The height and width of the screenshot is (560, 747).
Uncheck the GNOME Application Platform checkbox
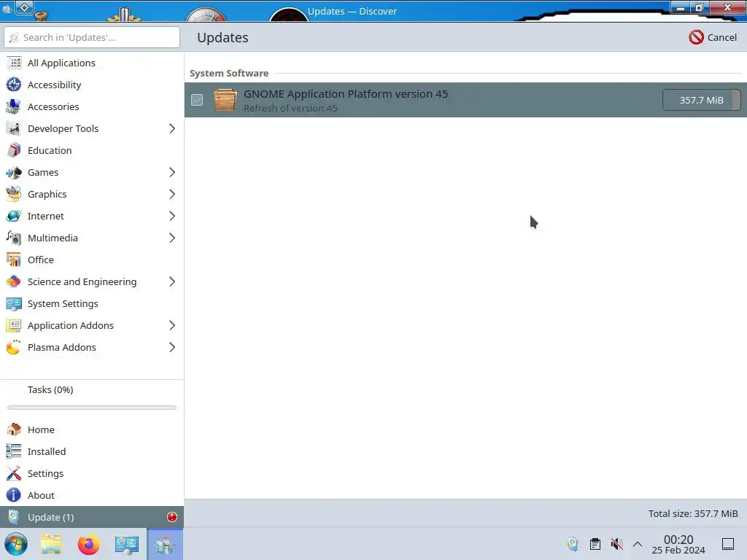pyautogui.click(x=197, y=100)
